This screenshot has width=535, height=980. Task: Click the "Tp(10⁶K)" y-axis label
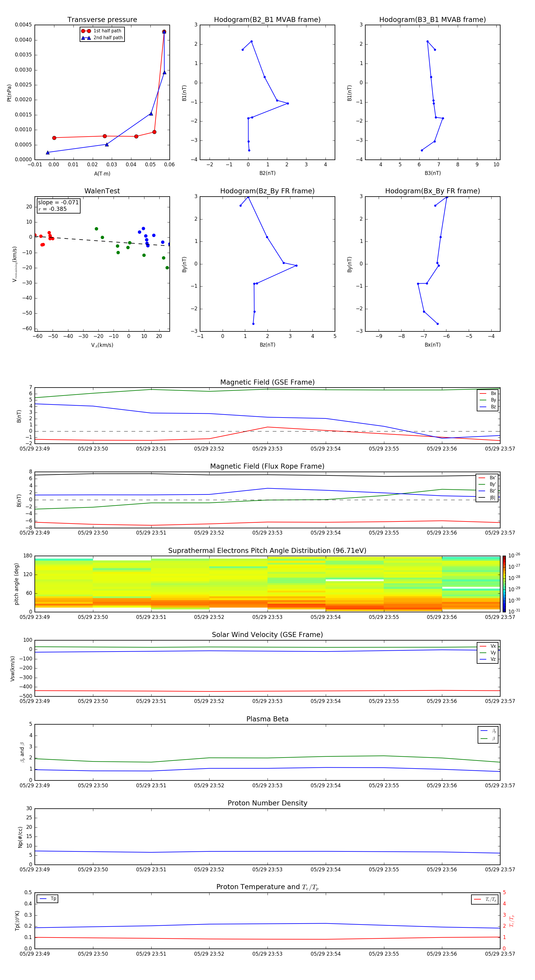18,921
